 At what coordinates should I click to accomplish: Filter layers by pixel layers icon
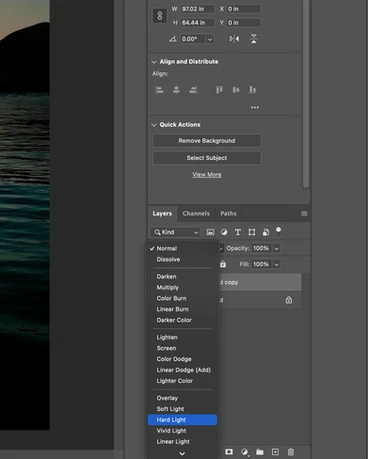pyautogui.click(x=210, y=232)
